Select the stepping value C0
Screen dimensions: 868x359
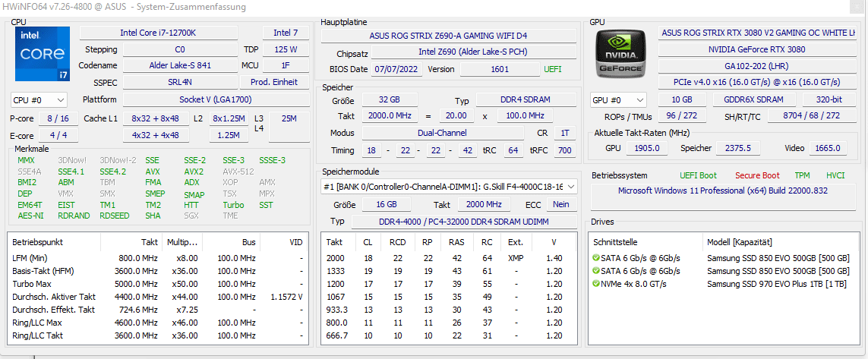coord(180,49)
